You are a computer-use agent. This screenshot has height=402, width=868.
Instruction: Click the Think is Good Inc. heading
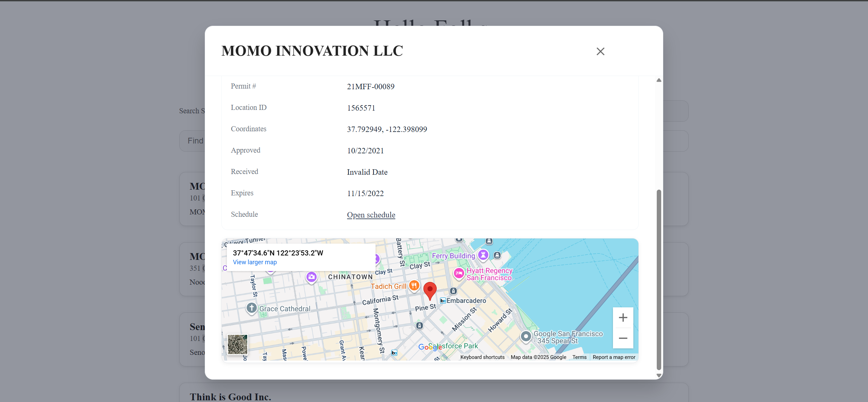(x=230, y=396)
